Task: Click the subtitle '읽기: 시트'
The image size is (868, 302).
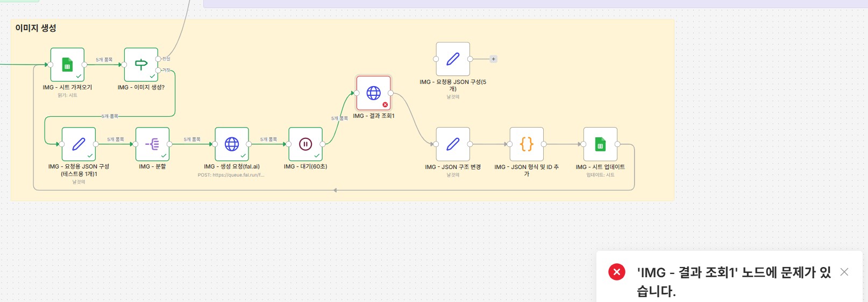Action: pyautogui.click(x=67, y=95)
